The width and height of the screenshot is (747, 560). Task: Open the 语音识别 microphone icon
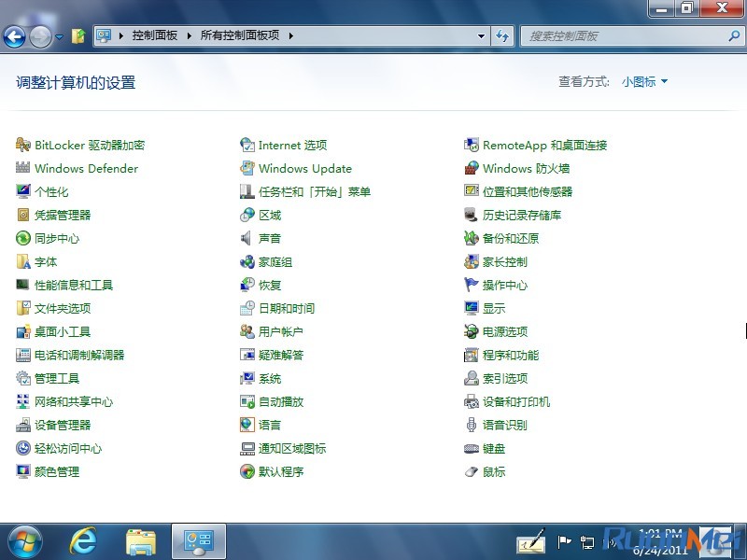[x=472, y=425]
